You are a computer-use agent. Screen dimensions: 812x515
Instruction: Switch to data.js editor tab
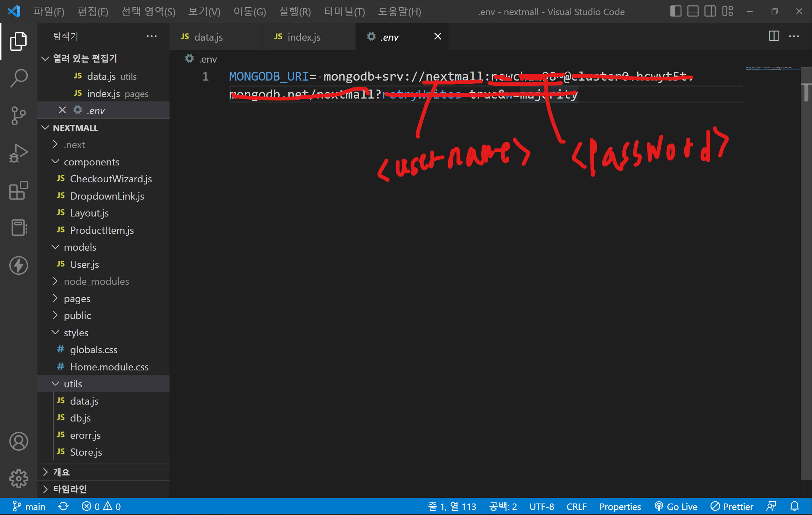click(x=216, y=37)
